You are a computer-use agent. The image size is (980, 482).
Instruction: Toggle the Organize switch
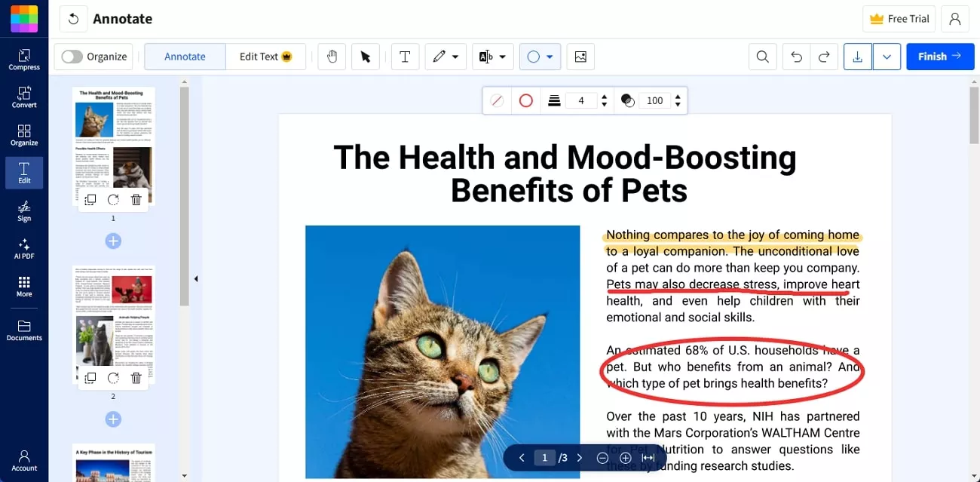click(x=72, y=57)
